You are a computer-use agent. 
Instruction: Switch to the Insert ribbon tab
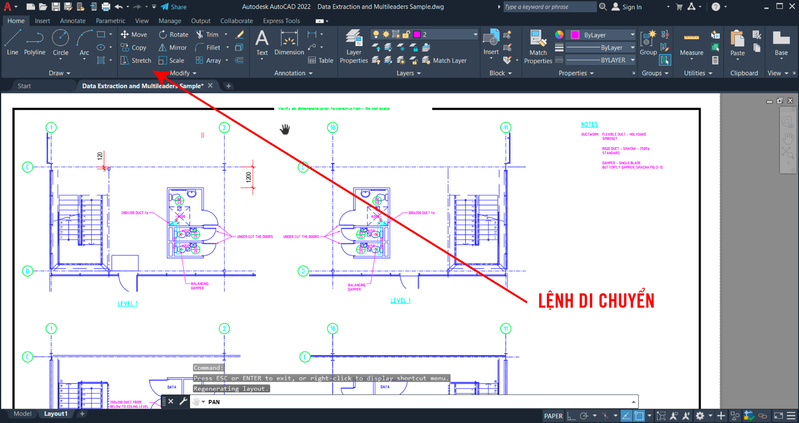point(42,21)
